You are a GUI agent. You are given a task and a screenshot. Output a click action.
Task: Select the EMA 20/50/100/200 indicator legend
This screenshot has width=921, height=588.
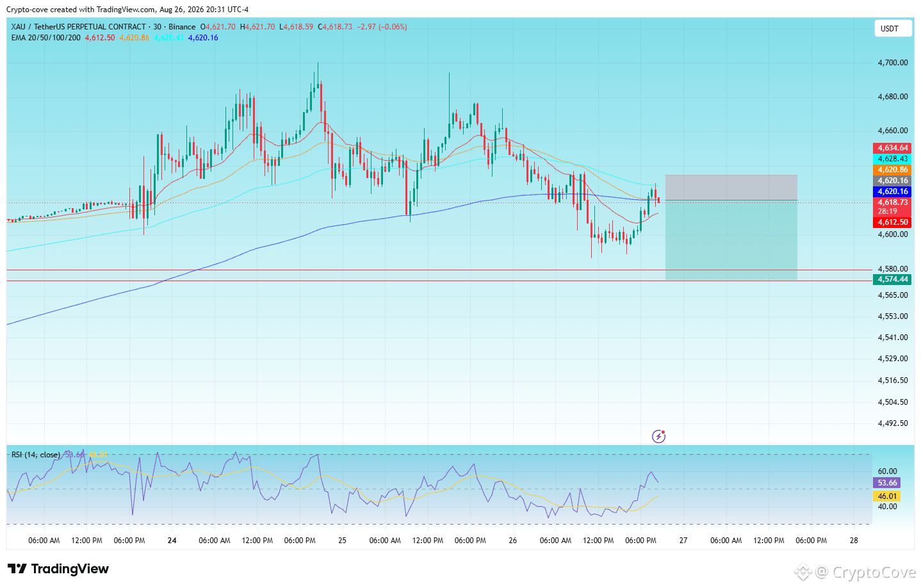coord(46,38)
